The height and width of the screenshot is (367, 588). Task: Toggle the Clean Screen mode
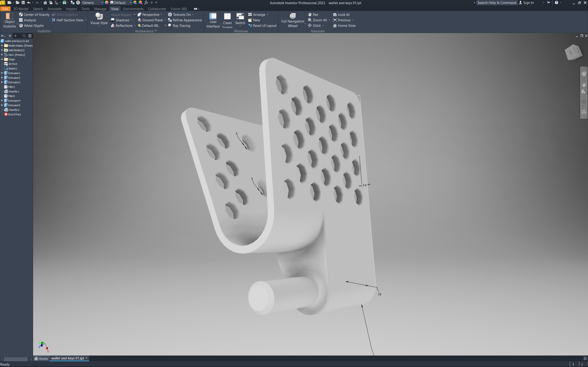tap(227, 20)
